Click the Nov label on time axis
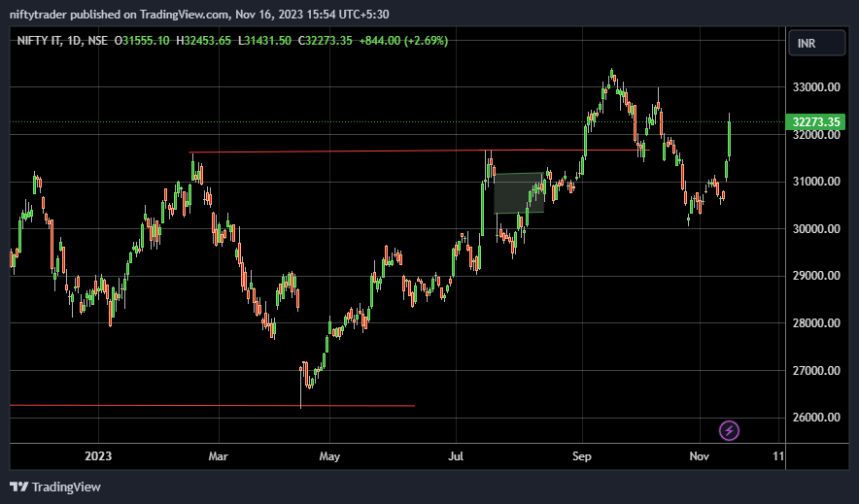 [699, 455]
